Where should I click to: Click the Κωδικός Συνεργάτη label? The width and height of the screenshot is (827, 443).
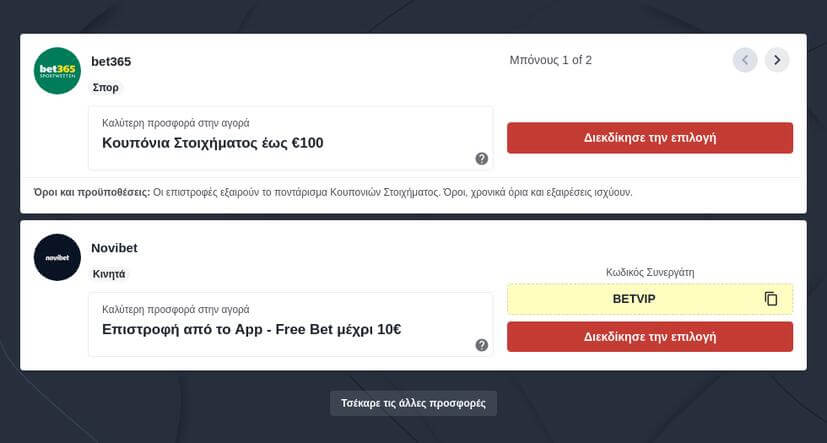pos(650,272)
